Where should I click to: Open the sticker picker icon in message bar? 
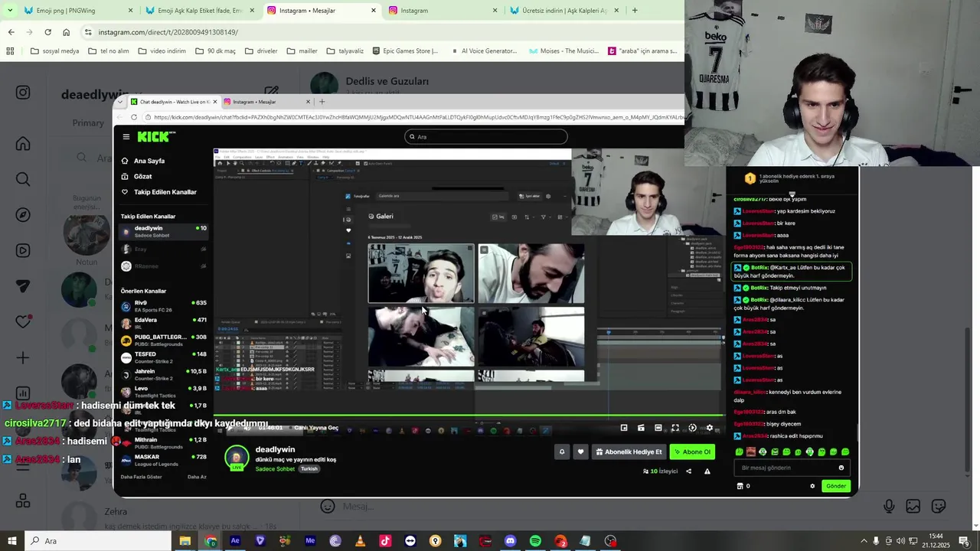pyautogui.click(x=939, y=506)
